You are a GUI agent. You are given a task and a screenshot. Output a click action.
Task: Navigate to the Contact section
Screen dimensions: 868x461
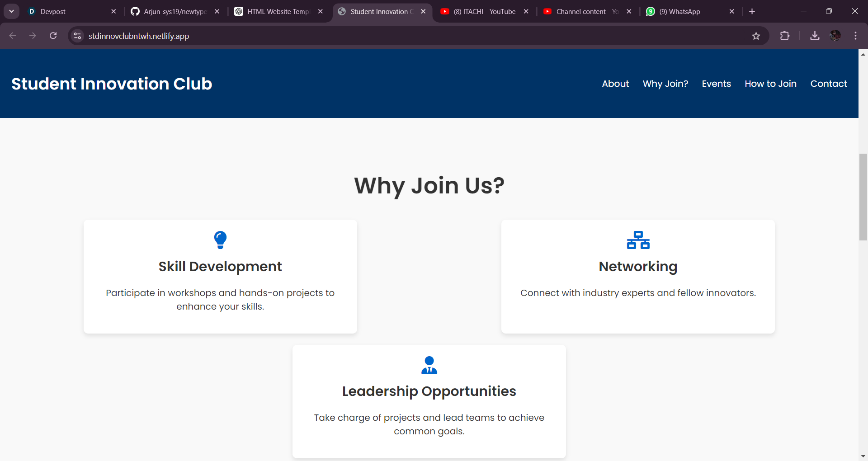click(x=829, y=84)
